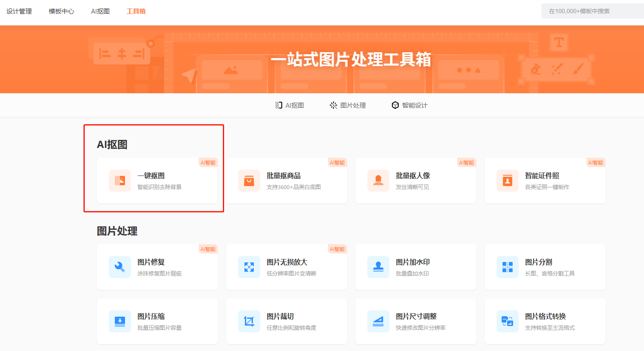This screenshot has width=644, height=351.
Task: Select the 图片压缩 download icon
Action: (x=120, y=321)
